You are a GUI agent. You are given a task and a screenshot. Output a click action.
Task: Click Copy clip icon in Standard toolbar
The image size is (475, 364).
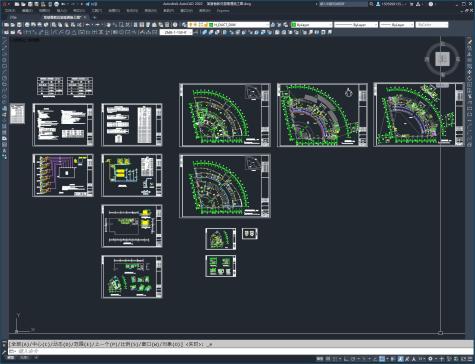point(60,25)
